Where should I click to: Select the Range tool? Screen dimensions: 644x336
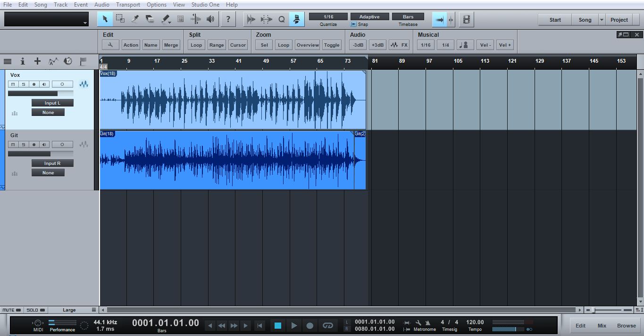(x=120, y=19)
